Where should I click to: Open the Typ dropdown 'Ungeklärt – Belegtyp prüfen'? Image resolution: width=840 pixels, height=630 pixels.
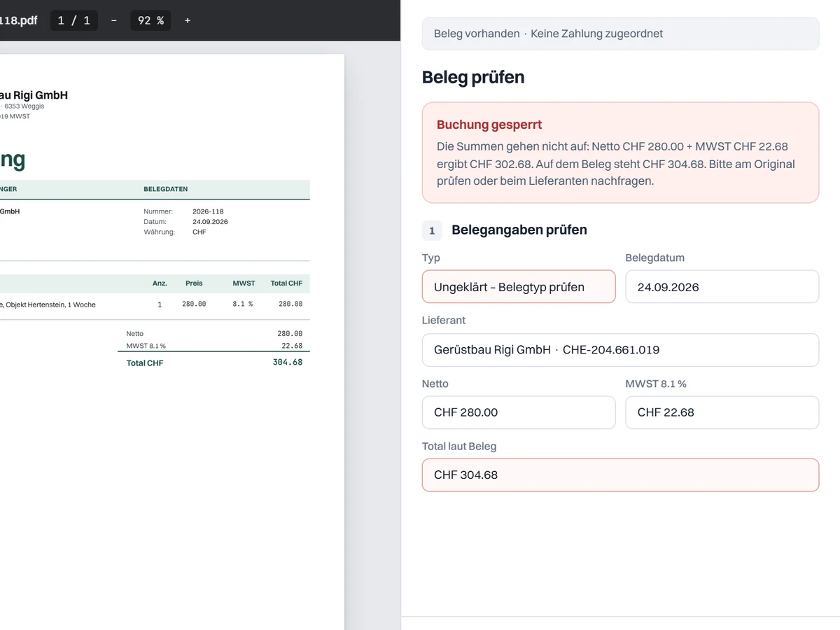click(x=519, y=287)
